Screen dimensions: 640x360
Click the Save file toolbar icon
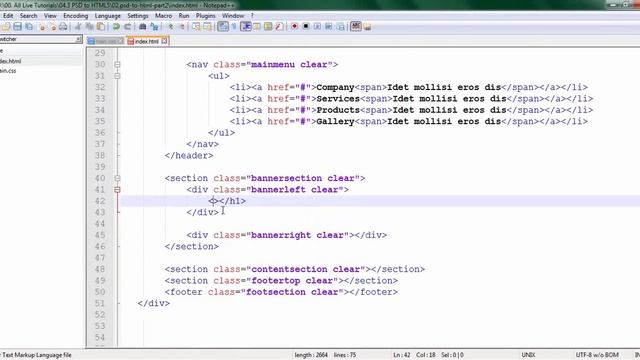pyautogui.click(x=18, y=27)
